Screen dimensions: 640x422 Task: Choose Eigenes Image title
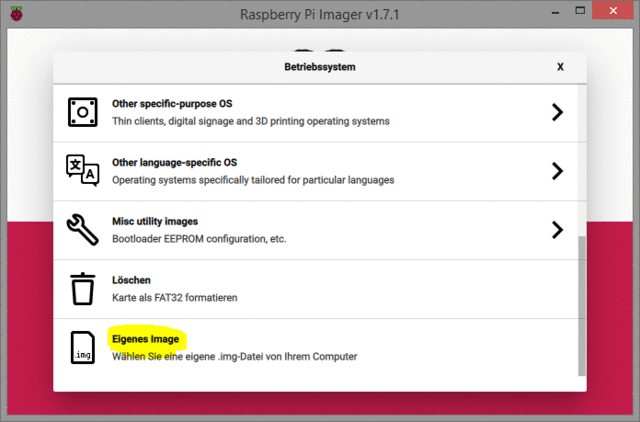click(x=145, y=339)
